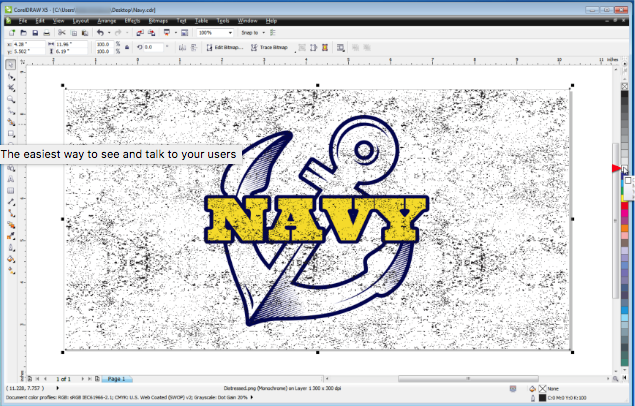
Task: Open the Application Launcher icon
Action: 166,33
